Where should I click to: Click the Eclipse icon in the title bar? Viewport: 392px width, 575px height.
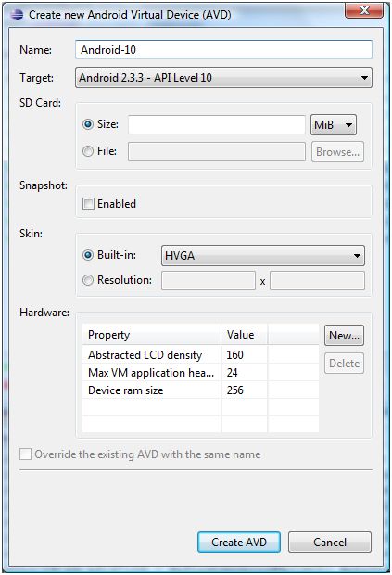coord(17,15)
